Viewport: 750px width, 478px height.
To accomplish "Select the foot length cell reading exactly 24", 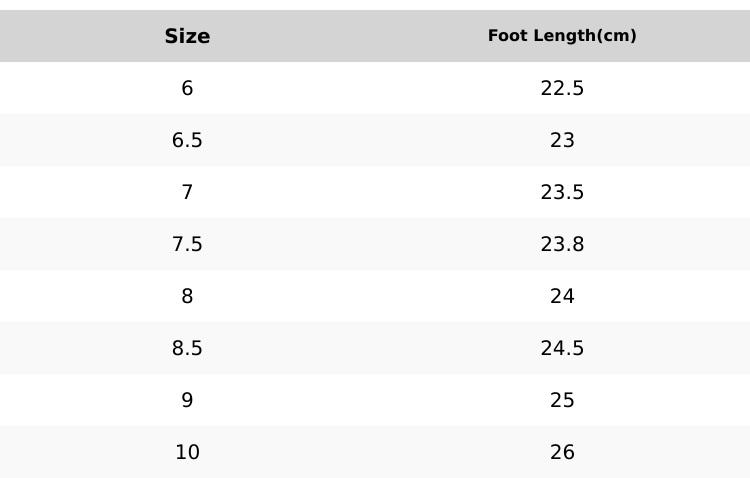I will 562,296.
